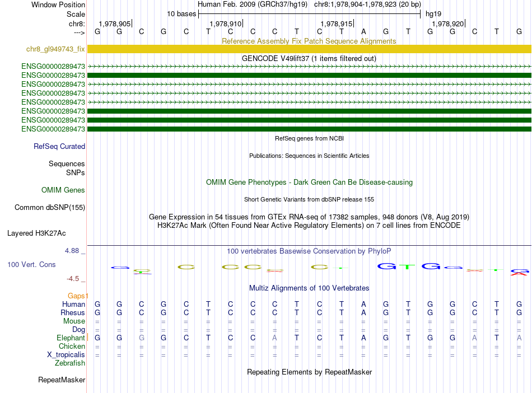Open the RefSeq Curated track label
Viewport: 532px width, 393px height.
click(x=59, y=147)
